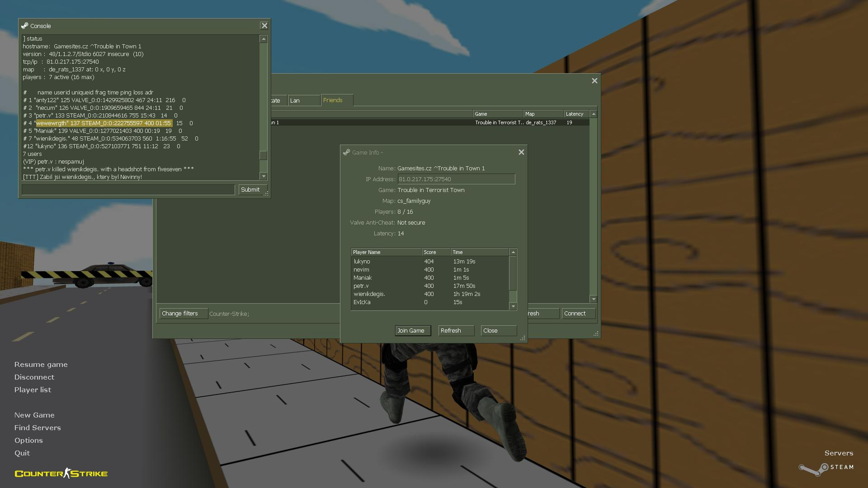Viewport: 868px width, 488px height.
Task: Close the Game Info dialog
Action: tap(521, 152)
